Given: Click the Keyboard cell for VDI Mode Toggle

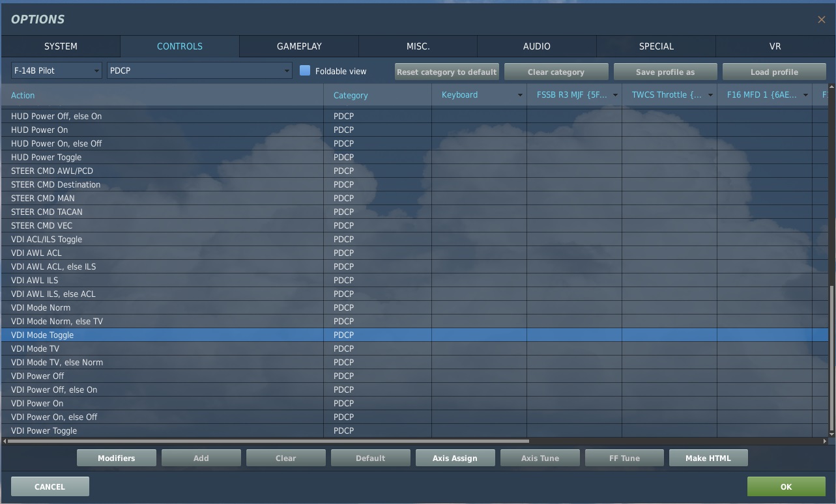Looking at the screenshot, I should click(479, 335).
